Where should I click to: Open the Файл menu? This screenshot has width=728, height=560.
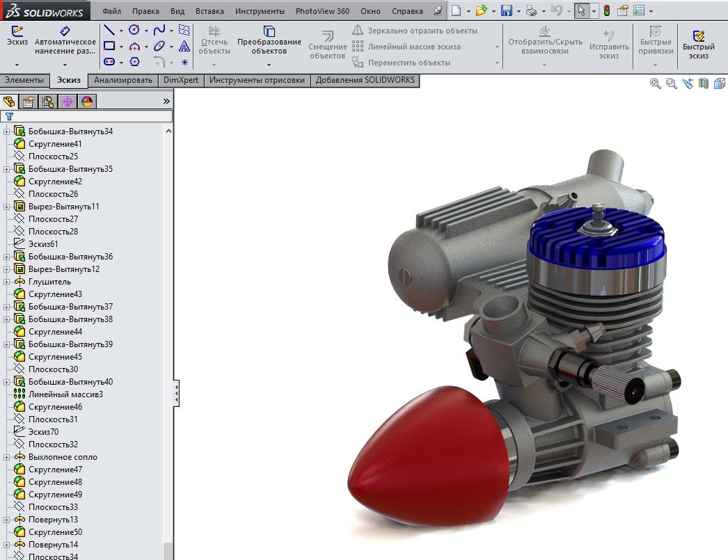[111, 10]
